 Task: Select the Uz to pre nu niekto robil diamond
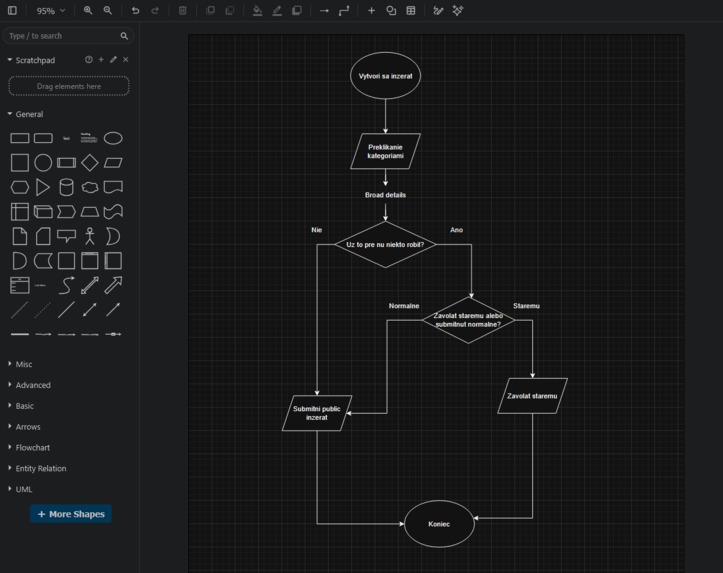click(x=385, y=244)
